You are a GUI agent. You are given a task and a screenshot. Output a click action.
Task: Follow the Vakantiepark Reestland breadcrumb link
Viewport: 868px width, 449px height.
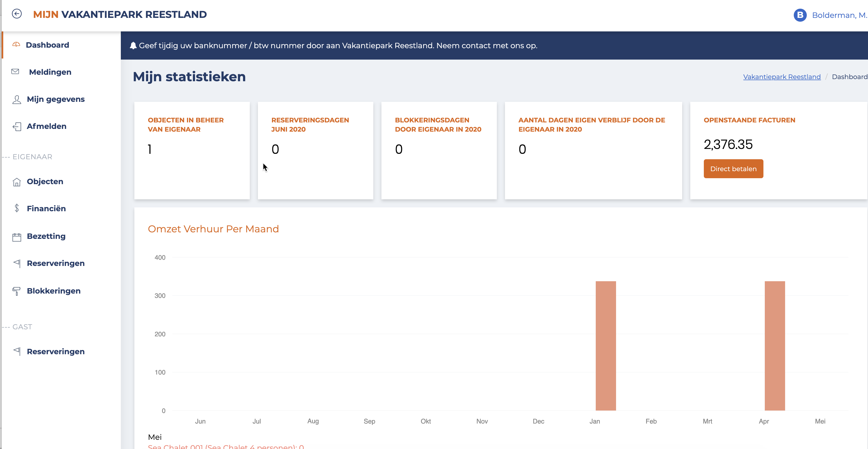782,77
